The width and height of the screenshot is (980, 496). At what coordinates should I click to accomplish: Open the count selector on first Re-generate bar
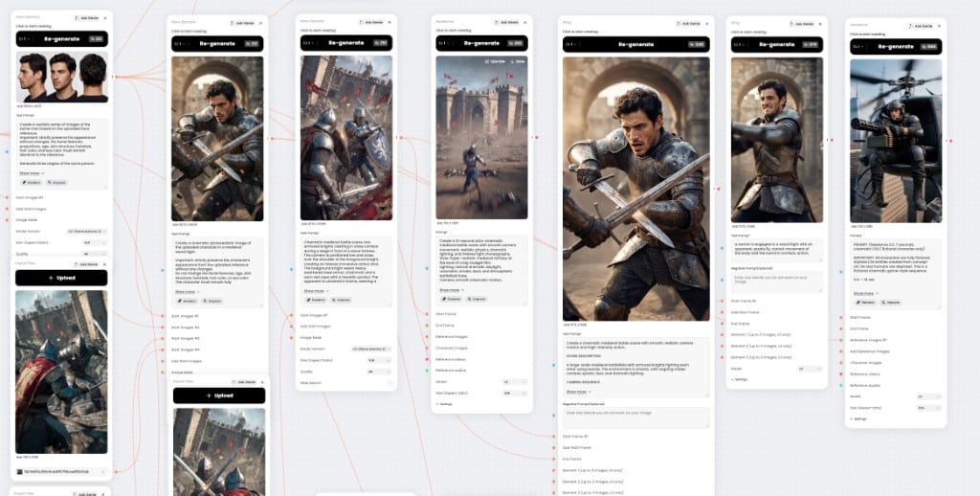point(24,38)
